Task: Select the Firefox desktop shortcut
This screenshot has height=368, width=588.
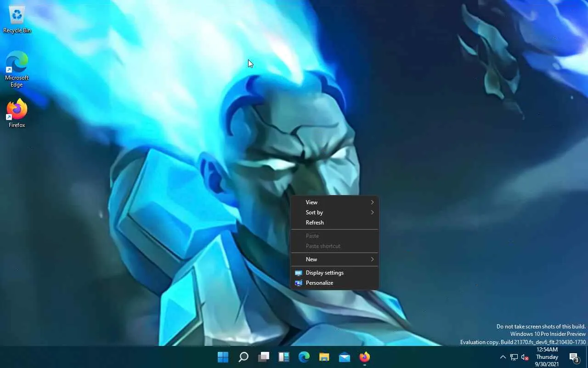Action: click(17, 113)
